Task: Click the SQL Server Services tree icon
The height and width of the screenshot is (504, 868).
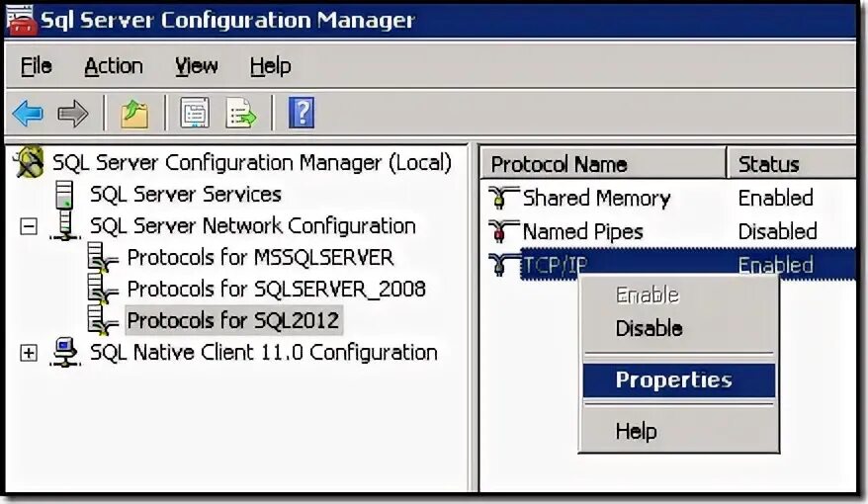Action: point(65,194)
